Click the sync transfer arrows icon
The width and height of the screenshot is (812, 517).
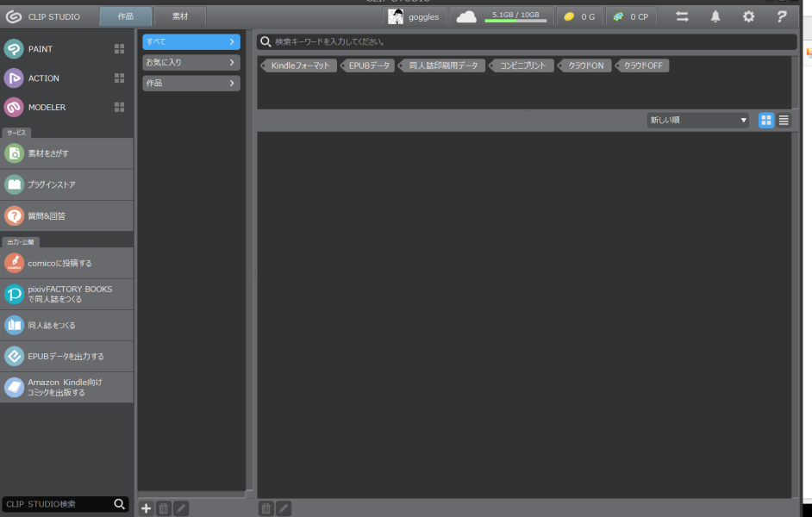(682, 16)
